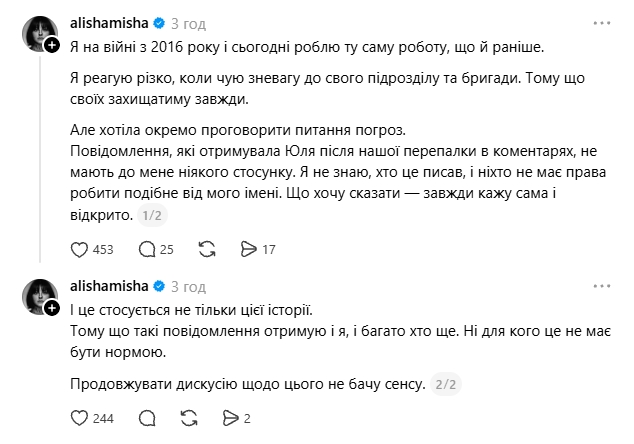Open more options menu on second post

click(602, 286)
